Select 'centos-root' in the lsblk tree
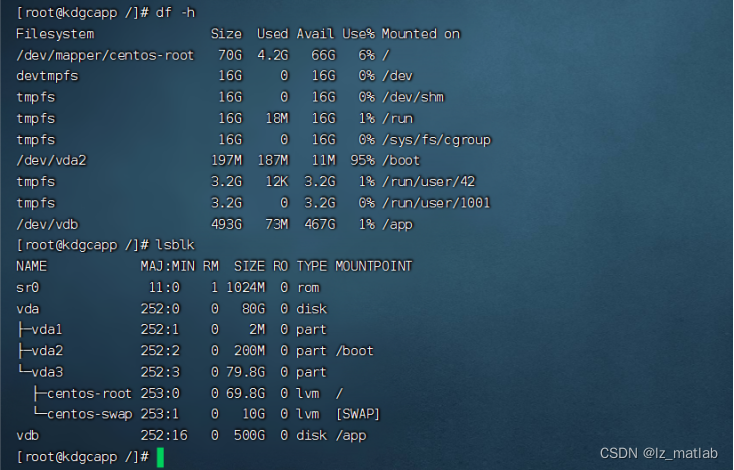The width and height of the screenshot is (734, 470). [x=89, y=393]
